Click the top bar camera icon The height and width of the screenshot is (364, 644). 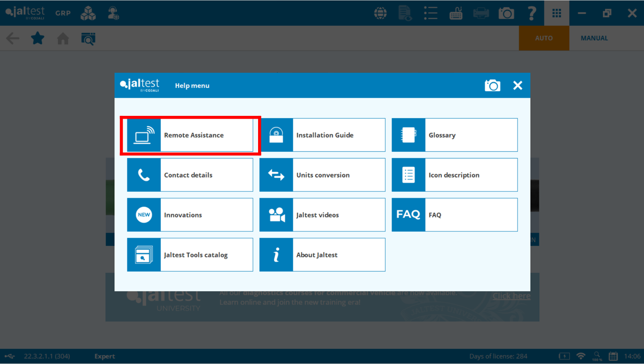(506, 13)
